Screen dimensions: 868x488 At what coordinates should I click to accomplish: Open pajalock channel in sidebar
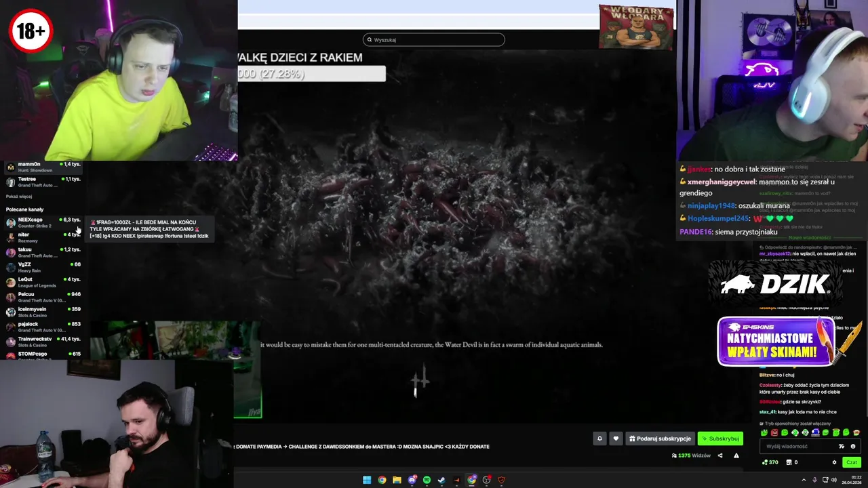pos(43,327)
